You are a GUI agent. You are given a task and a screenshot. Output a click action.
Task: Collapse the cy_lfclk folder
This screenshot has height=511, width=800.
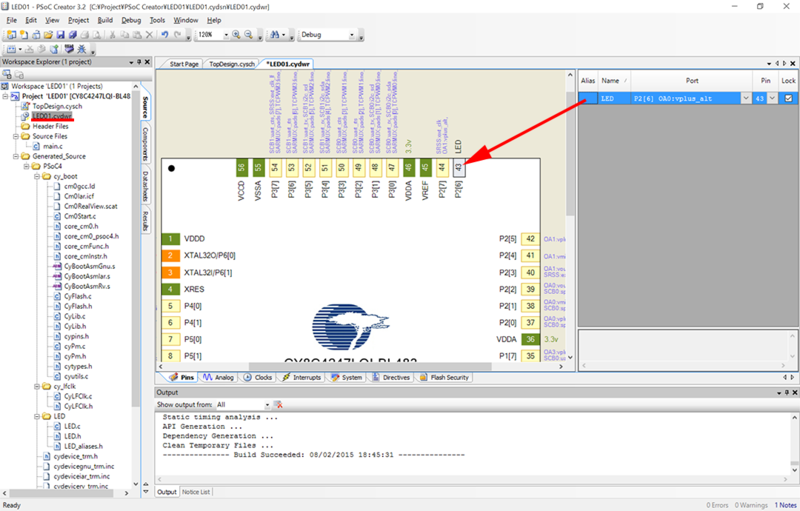point(37,386)
